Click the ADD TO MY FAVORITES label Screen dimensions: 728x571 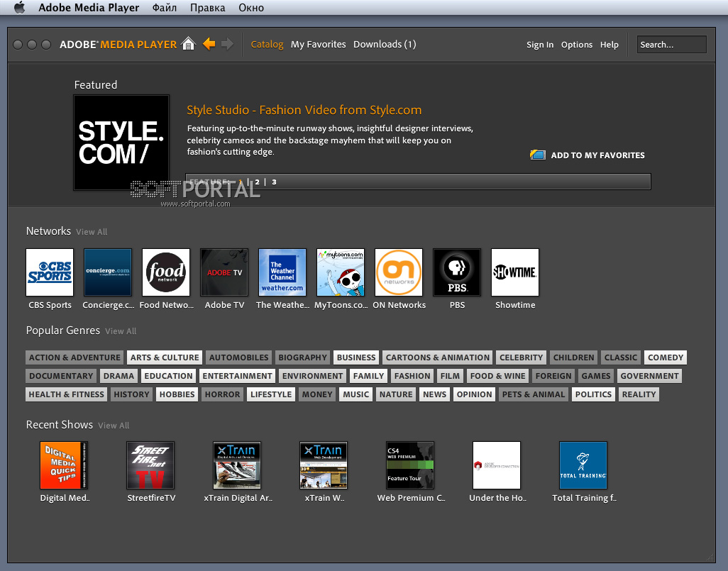coord(597,155)
